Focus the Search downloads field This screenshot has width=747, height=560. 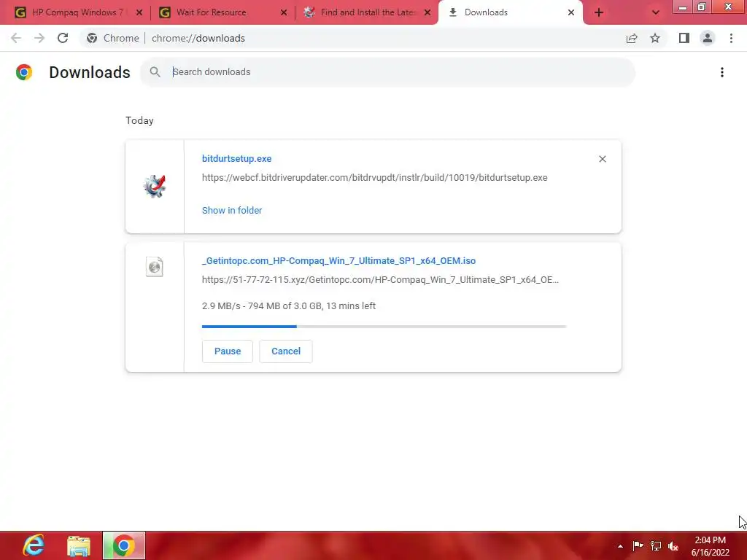tap(388, 72)
